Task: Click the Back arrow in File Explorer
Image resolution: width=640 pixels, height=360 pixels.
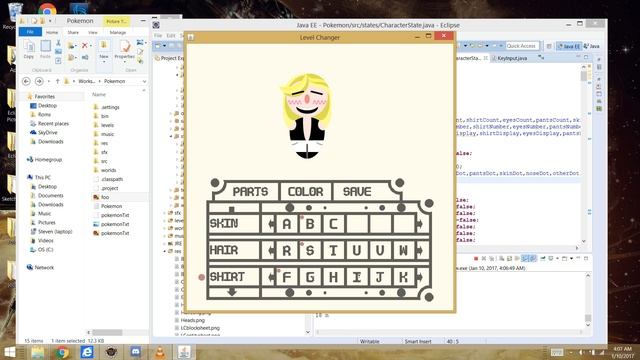Action: 26,81
